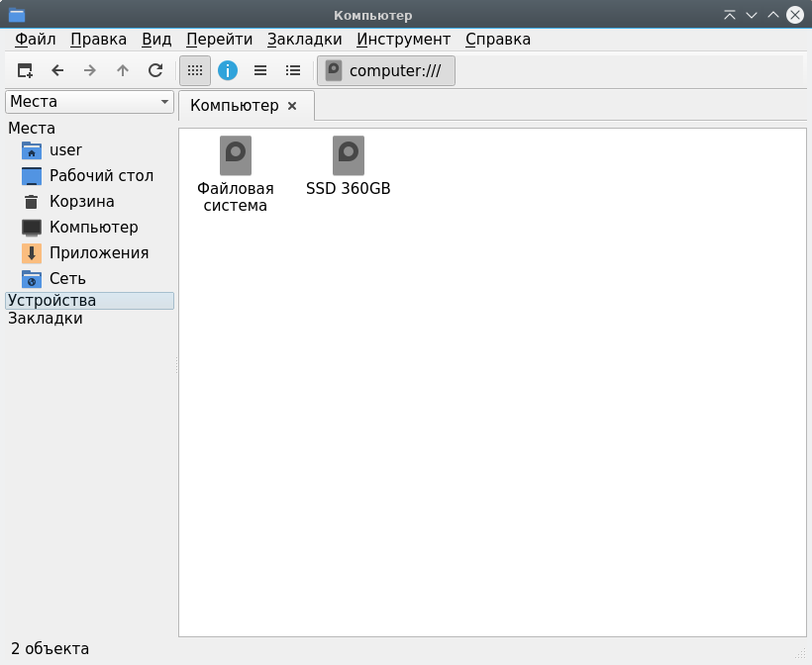Enable the detailed list view button

click(x=293, y=70)
